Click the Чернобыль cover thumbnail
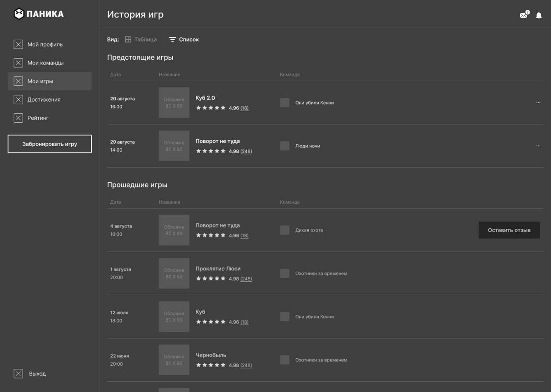 pos(174,360)
